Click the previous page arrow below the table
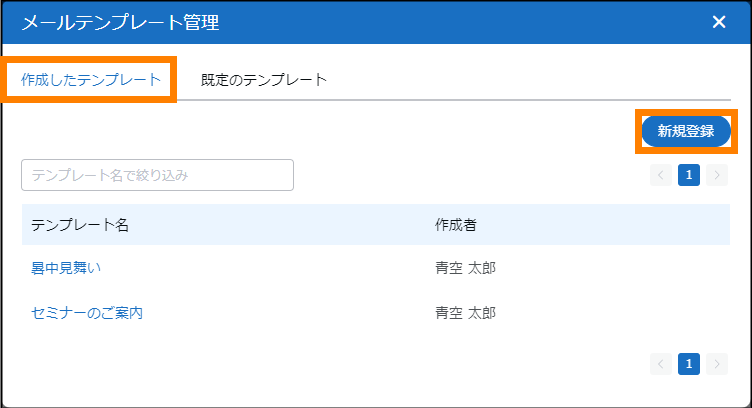The width and height of the screenshot is (752, 408). point(661,363)
